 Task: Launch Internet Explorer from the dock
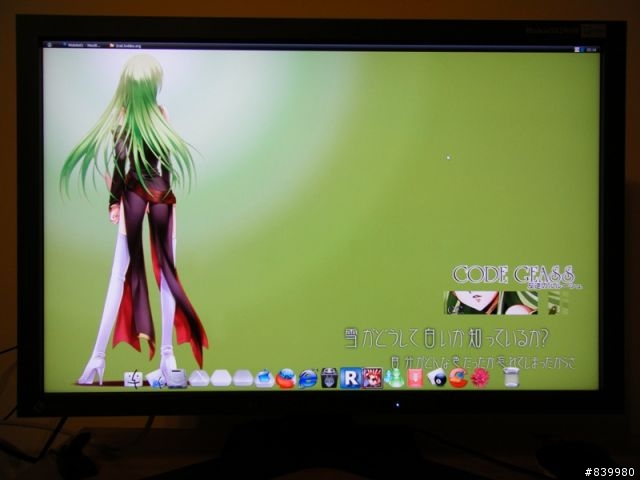click(x=308, y=378)
